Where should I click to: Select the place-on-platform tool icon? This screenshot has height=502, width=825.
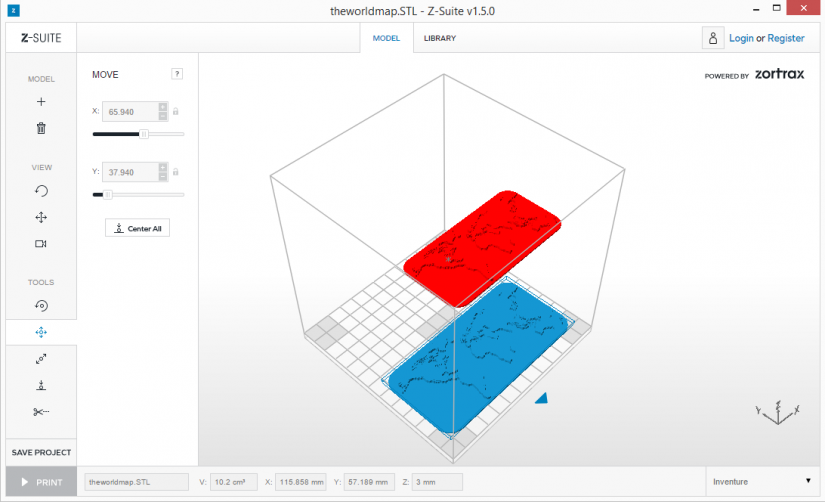pyautogui.click(x=41, y=385)
